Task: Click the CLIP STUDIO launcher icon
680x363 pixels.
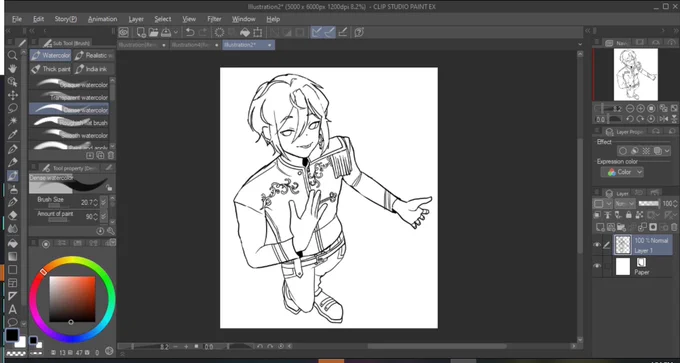Action: (124, 32)
